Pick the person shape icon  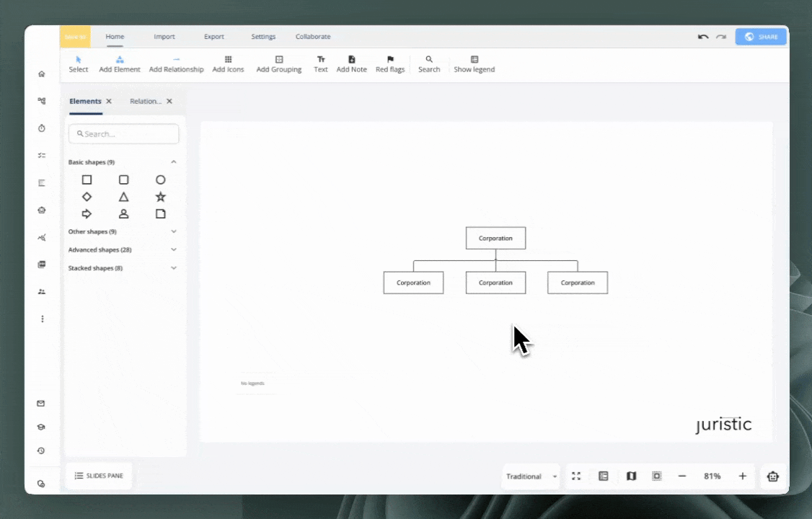(123, 214)
